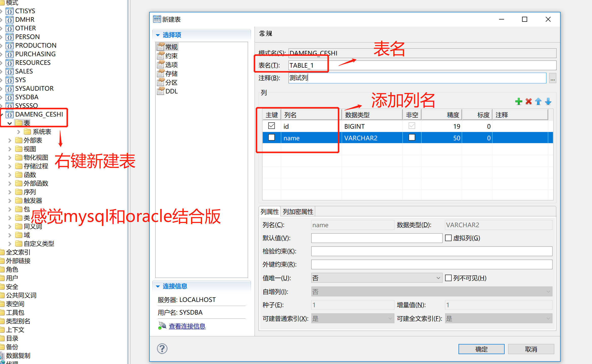This screenshot has width=592, height=364.
Task: Expand the 存储过程 tree node
Action: point(10,166)
